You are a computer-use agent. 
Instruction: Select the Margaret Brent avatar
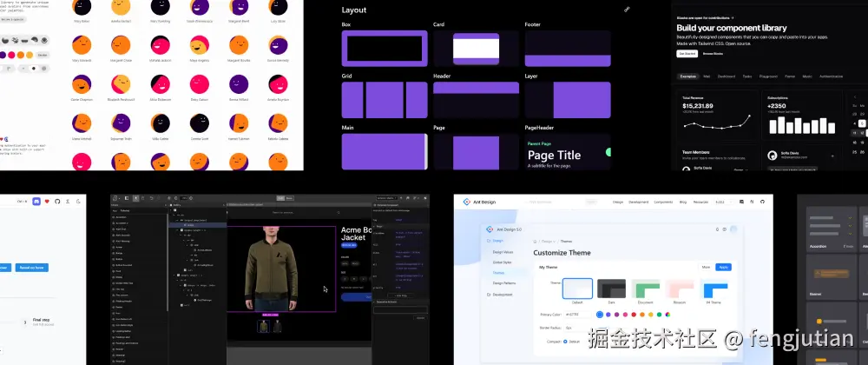point(240,7)
